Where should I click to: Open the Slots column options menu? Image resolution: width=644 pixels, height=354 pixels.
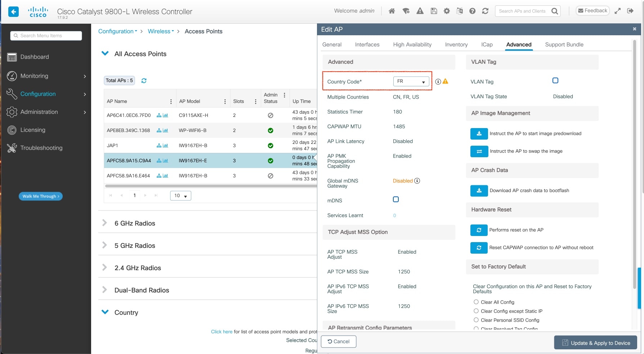[x=256, y=102]
